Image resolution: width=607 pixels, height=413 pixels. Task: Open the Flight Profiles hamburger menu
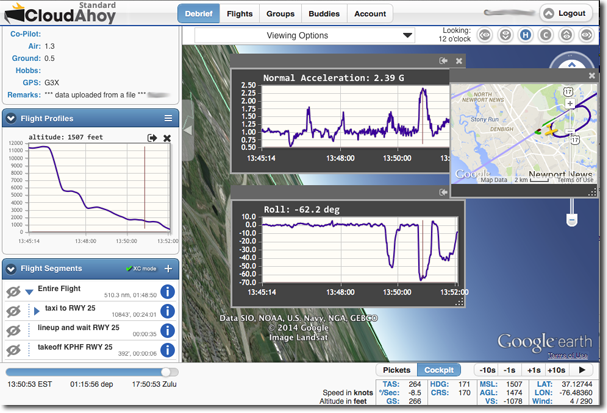pyautogui.click(x=168, y=118)
